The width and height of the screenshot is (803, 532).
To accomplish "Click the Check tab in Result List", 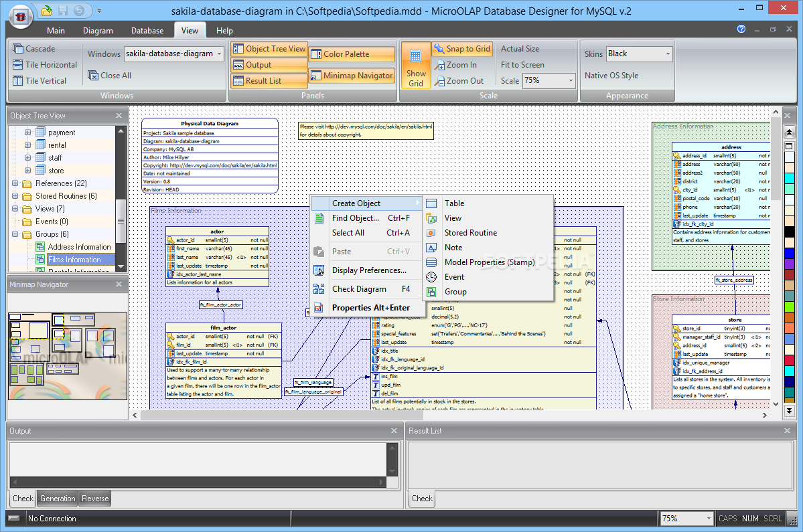I will (422, 499).
